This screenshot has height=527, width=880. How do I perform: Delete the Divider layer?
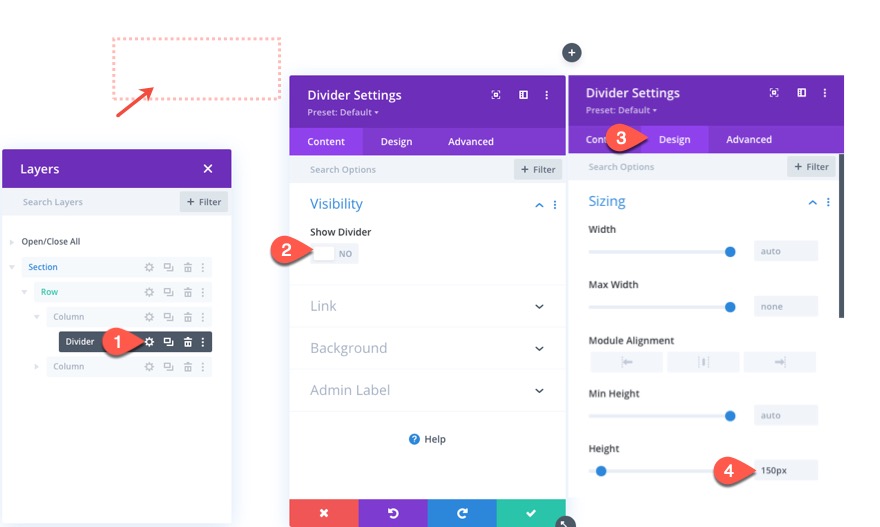point(188,341)
